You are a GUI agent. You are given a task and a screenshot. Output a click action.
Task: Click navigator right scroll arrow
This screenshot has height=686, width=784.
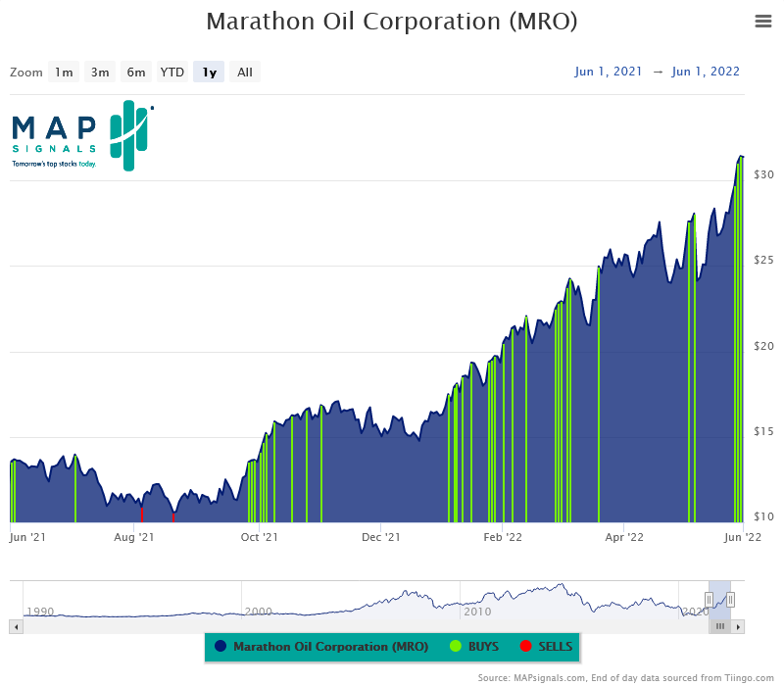[738, 626]
